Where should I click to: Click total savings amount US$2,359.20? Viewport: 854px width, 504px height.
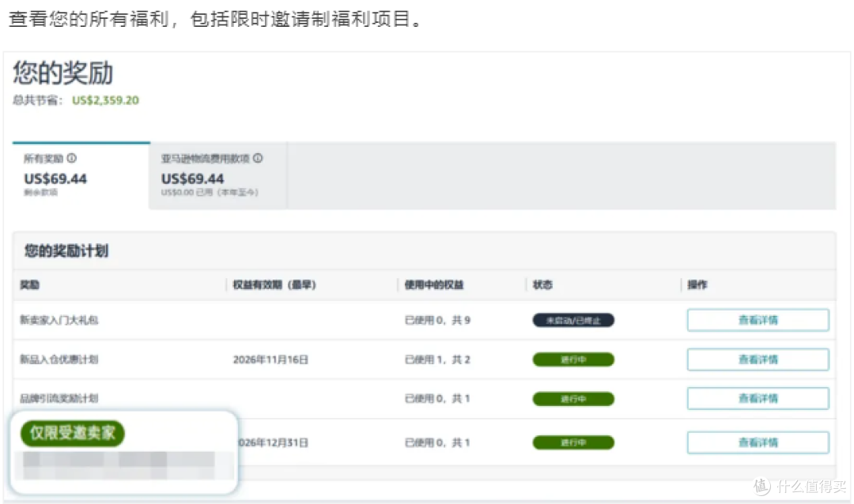(x=105, y=100)
